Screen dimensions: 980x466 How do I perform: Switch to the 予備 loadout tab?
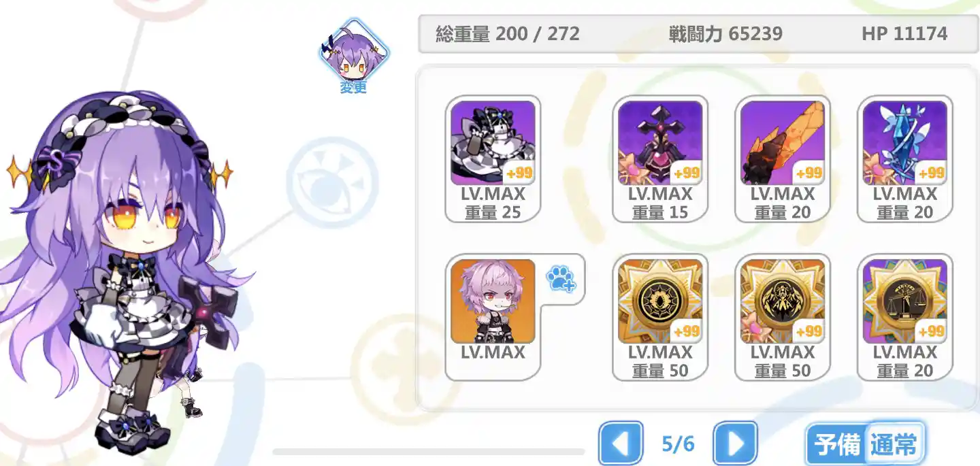pos(838,446)
